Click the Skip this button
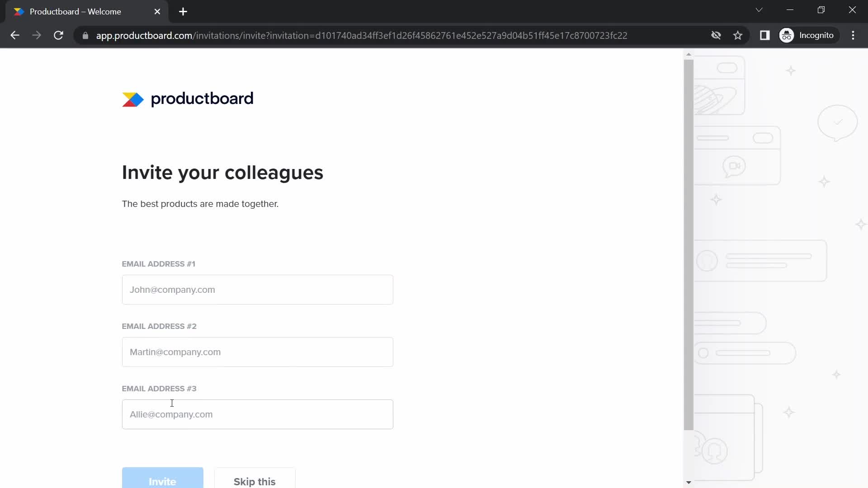The width and height of the screenshot is (868, 488). (x=255, y=478)
